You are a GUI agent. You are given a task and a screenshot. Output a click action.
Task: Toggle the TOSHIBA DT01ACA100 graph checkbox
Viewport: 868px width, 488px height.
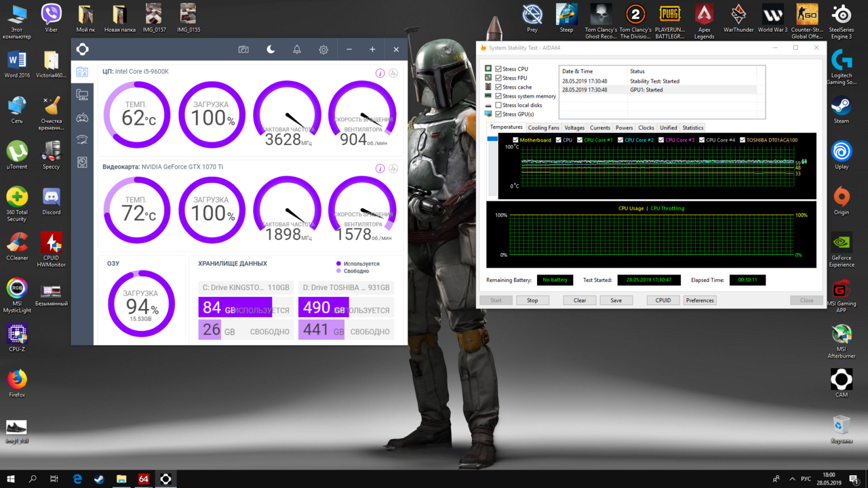coord(743,140)
